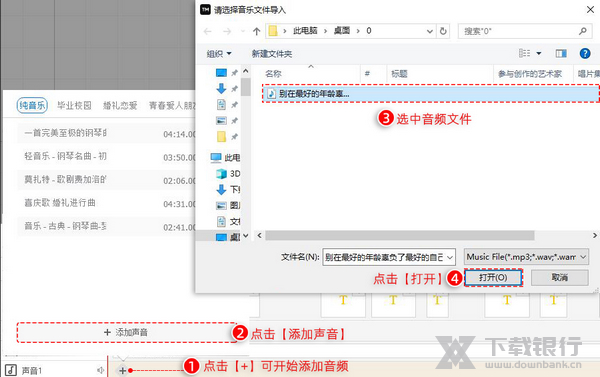
Task: Click the music note icon of audio file
Action: [271, 94]
